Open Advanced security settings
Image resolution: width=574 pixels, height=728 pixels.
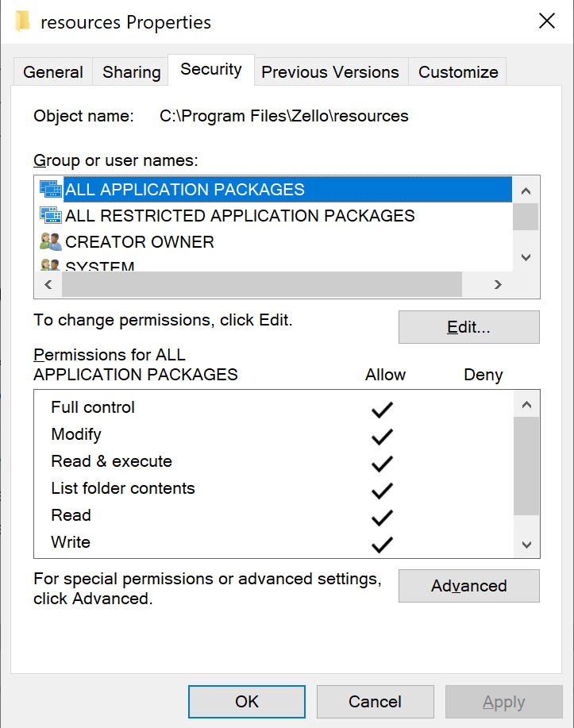click(468, 586)
